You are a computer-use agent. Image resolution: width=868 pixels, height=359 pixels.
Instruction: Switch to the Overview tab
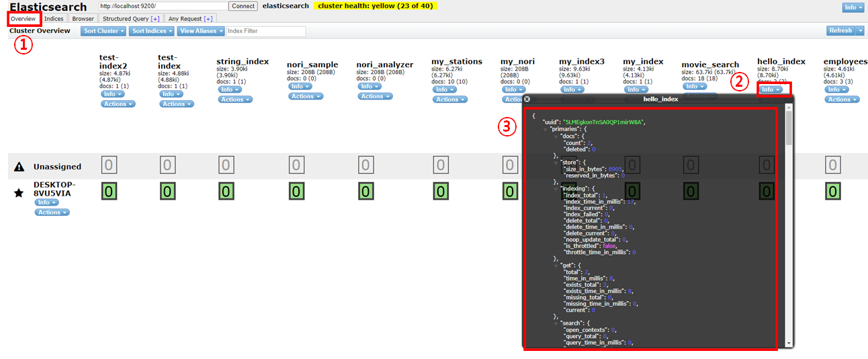23,19
